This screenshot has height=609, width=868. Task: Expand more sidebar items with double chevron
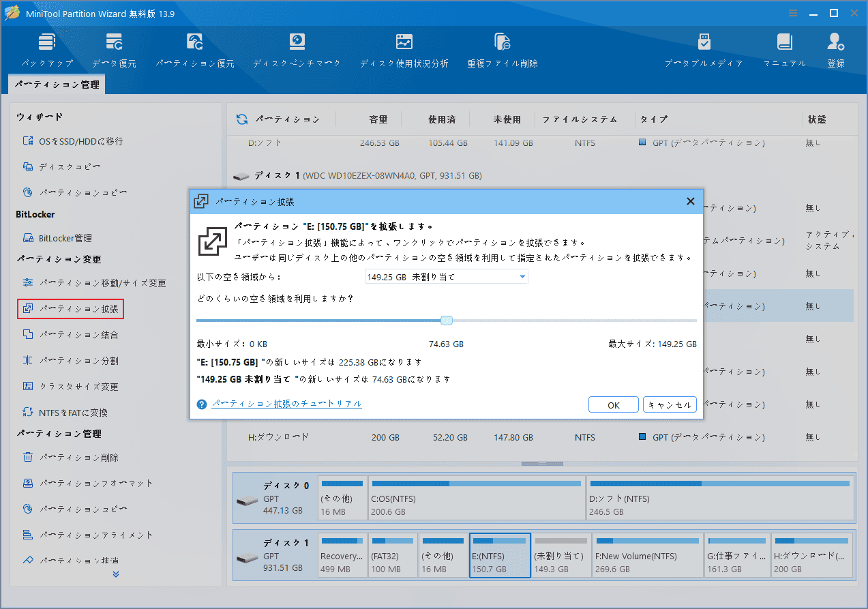[116, 574]
